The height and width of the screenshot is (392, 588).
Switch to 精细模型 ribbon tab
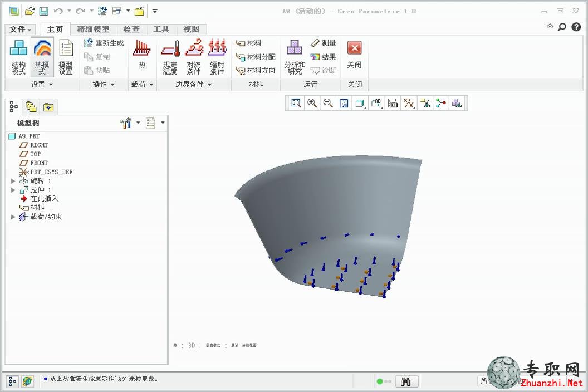point(93,30)
